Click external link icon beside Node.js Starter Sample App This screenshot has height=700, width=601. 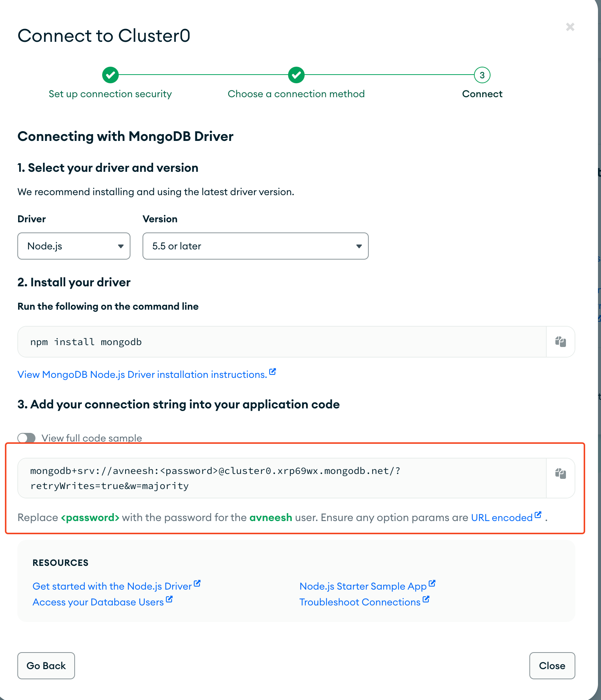(x=432, y=583)
